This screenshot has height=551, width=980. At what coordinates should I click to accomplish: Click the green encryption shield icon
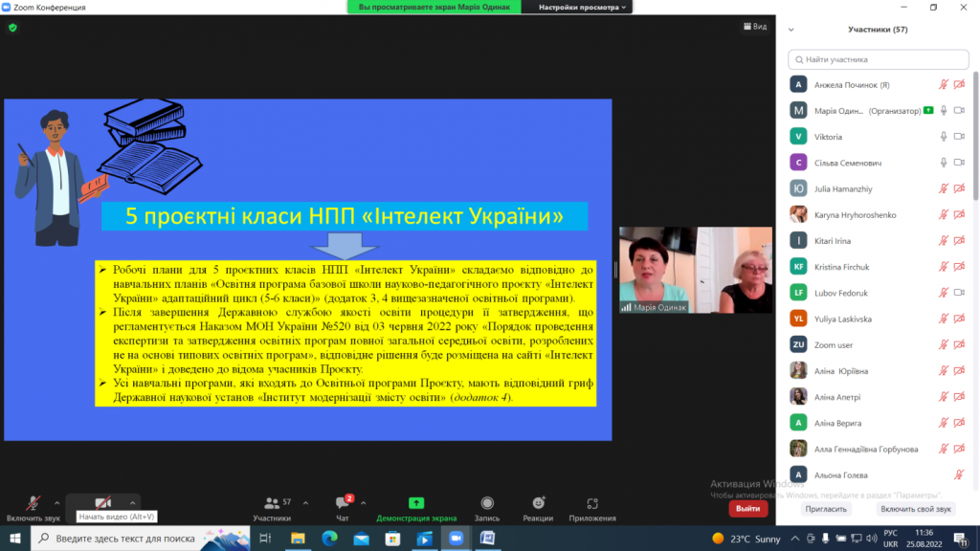pyautogui.click(x=12, y=28)
